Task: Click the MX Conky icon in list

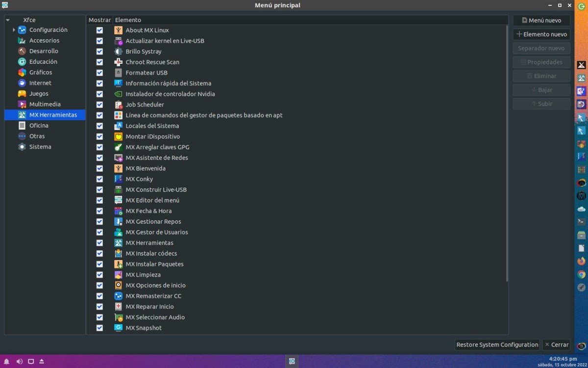Action: [x=118, y=179]
